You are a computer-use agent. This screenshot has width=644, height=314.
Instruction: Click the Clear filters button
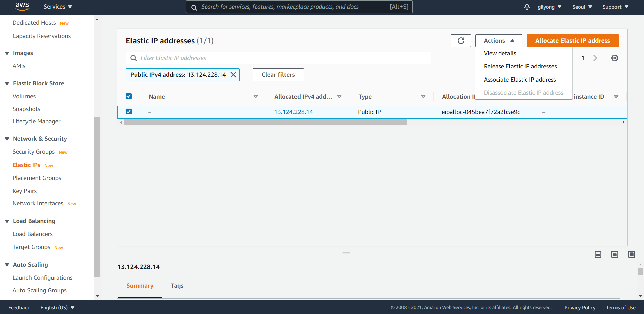click(278, 75)
